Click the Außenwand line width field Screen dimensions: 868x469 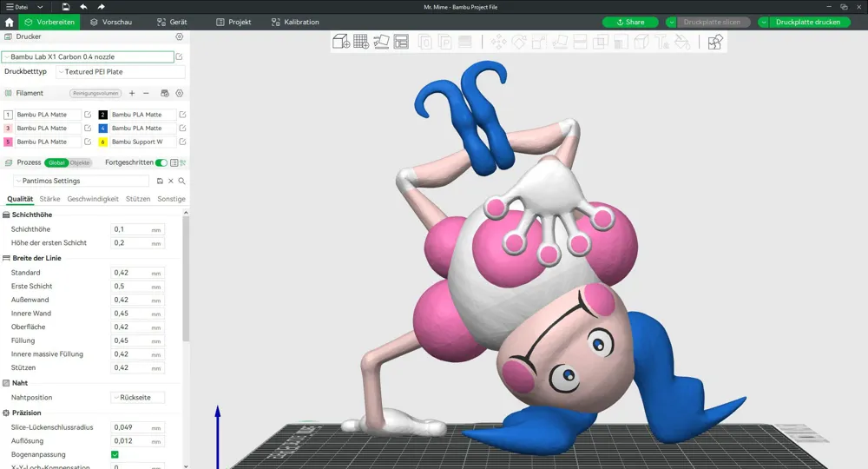(x=137, y=301)
